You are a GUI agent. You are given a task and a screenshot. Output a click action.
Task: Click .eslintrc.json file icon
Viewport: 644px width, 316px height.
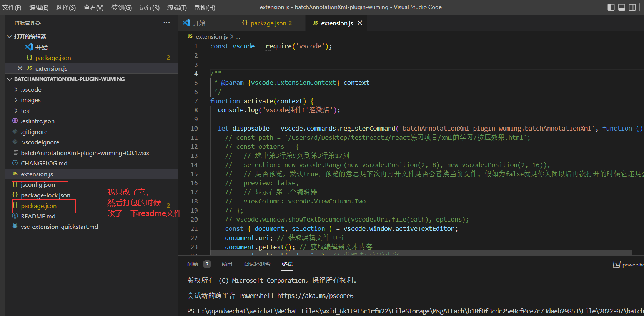[15, 121]
